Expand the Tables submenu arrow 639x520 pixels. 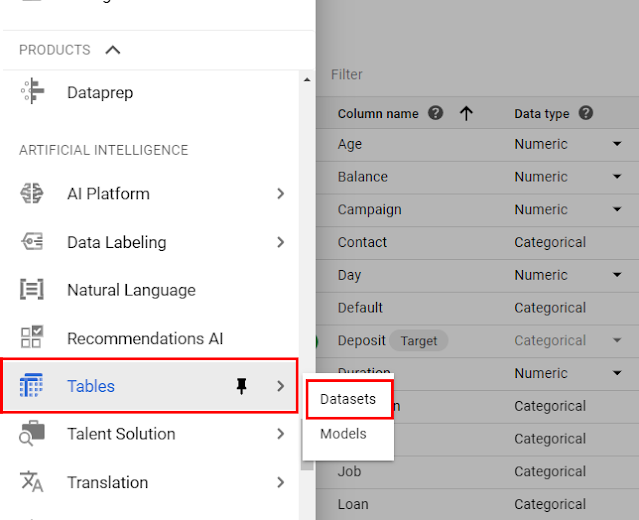[280, 386]
